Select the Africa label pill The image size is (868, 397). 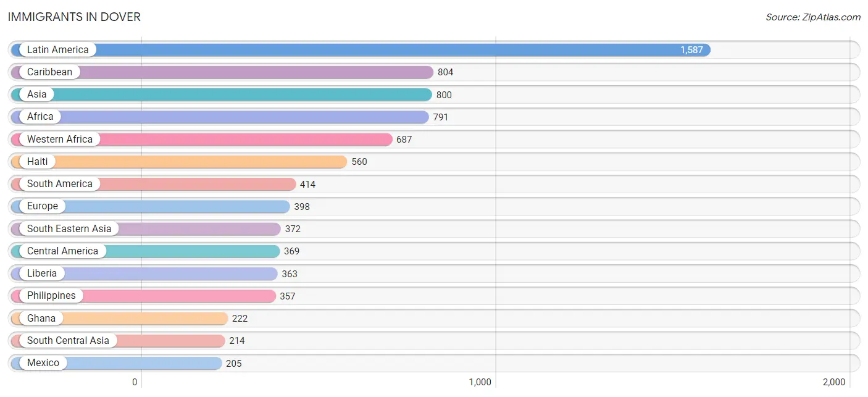click(x=40, y=117)
